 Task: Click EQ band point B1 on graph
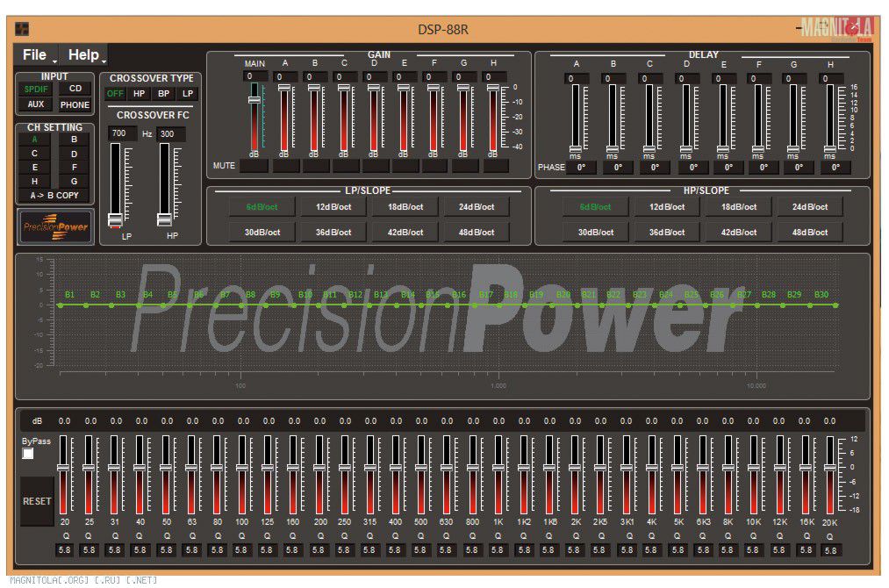[x=61, y=305]
